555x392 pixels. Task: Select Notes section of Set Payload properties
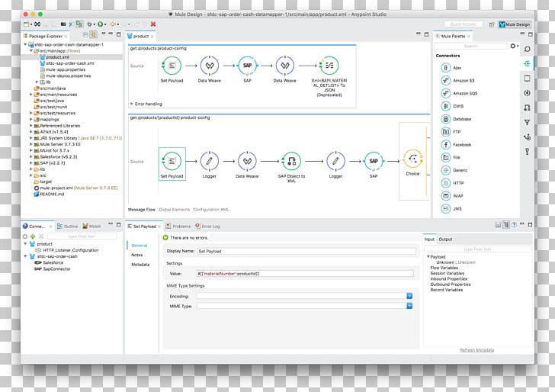pos(137,255)
